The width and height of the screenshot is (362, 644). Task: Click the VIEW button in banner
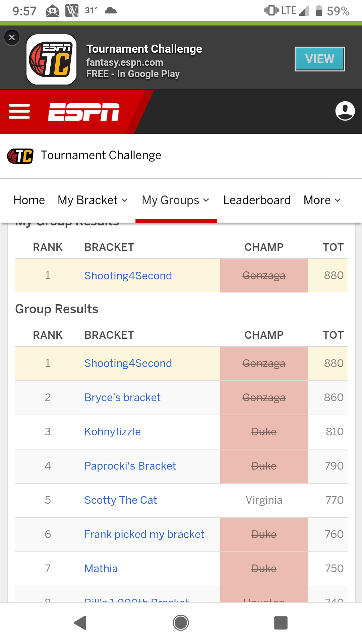(319, 59)
